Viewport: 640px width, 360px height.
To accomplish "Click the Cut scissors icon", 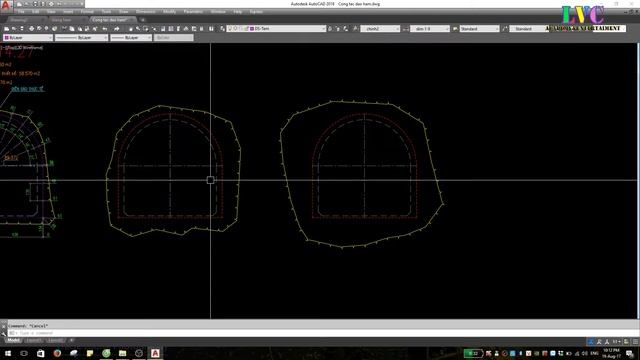I will coord(64,29).
